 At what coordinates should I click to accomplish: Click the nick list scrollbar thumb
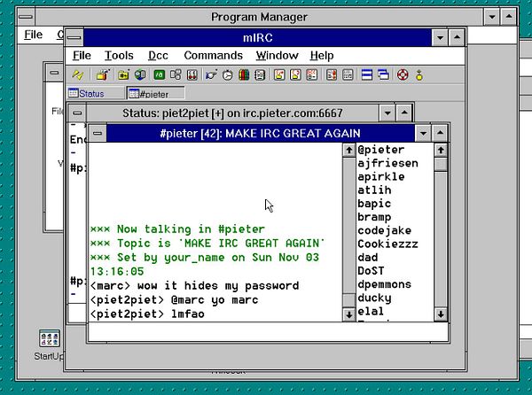coord(441,165)
